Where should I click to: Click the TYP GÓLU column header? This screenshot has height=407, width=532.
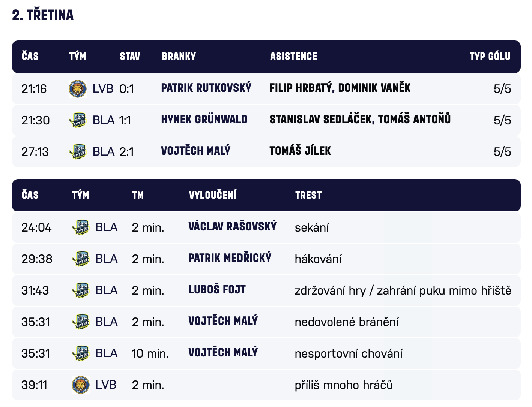coord(490,57)
